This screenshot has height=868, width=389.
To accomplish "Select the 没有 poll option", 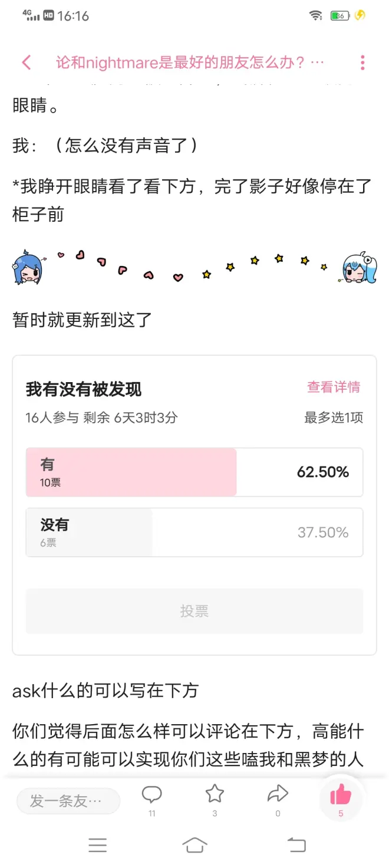I will [194, 532].
